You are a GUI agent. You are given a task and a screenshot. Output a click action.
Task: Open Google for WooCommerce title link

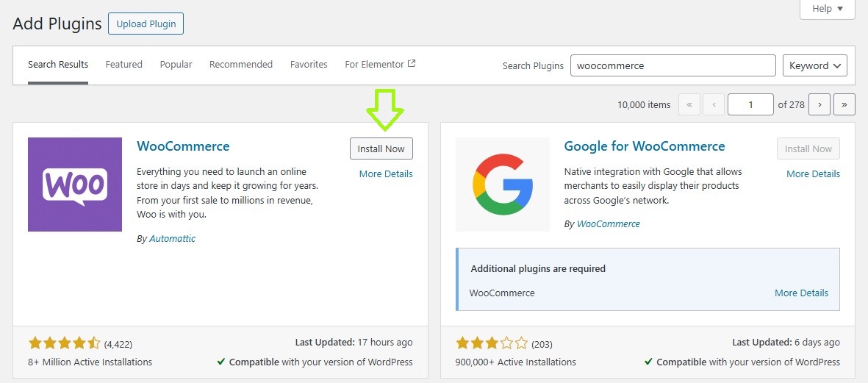[645, 146]
